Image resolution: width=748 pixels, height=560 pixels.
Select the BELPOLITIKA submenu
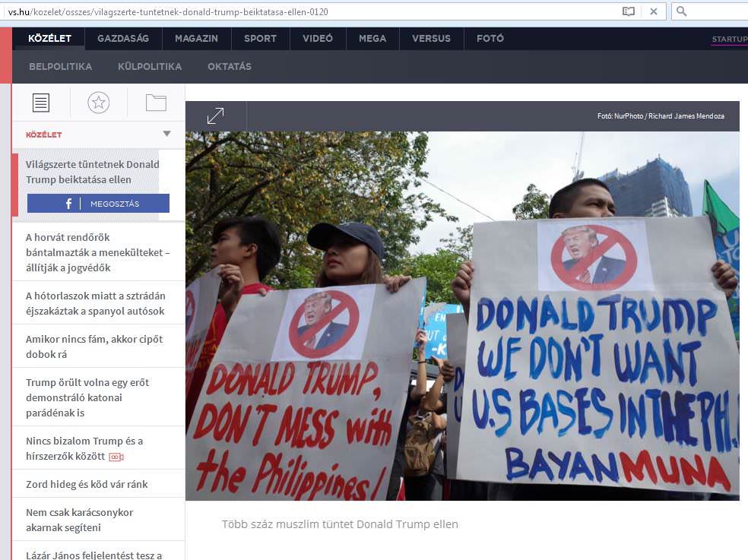61,67
